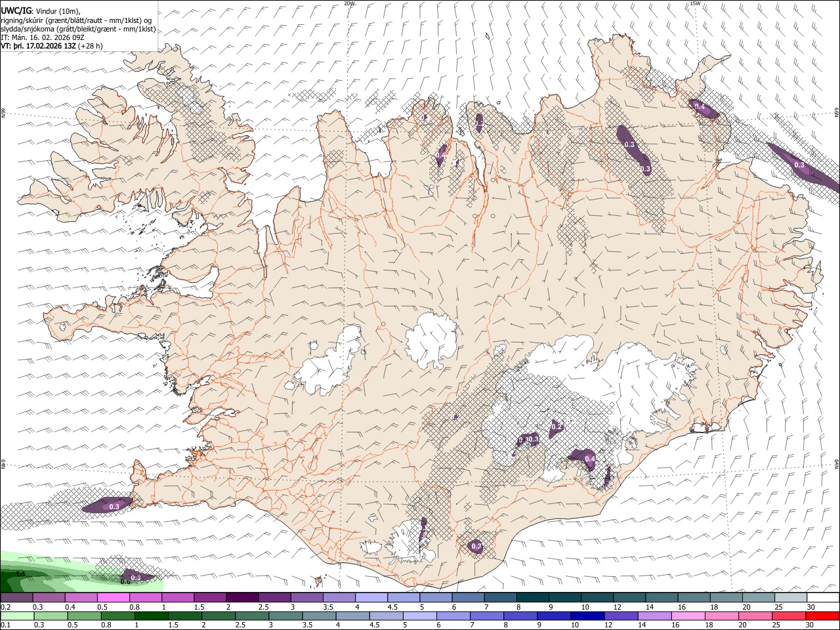Select the light grey 25–30 snow swatch
840x630 pixels.
coord(791,597)
